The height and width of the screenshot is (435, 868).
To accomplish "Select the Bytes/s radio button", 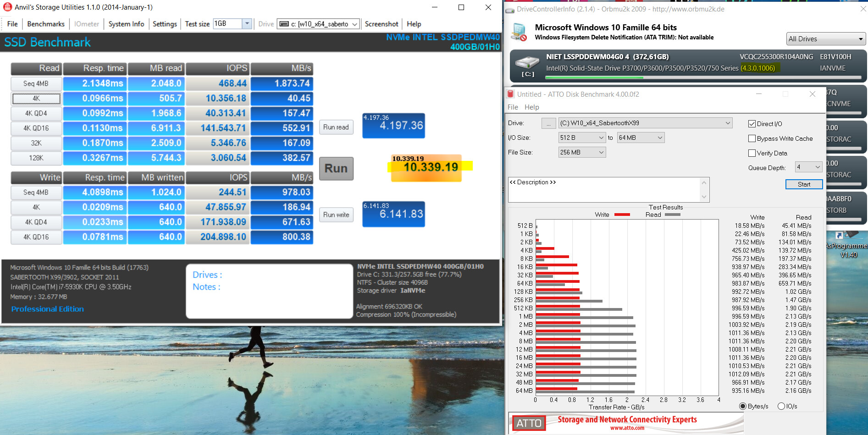I will [743, 406].
